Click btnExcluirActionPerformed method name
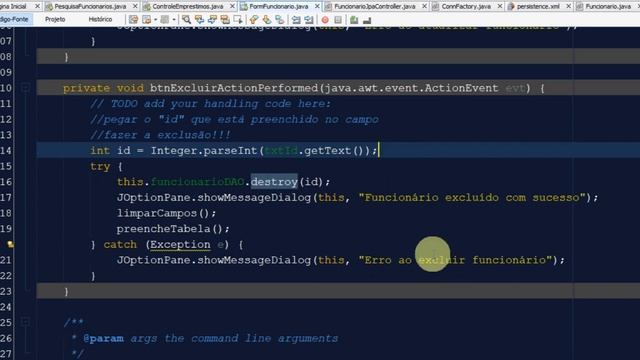 [x=234, y=88]
